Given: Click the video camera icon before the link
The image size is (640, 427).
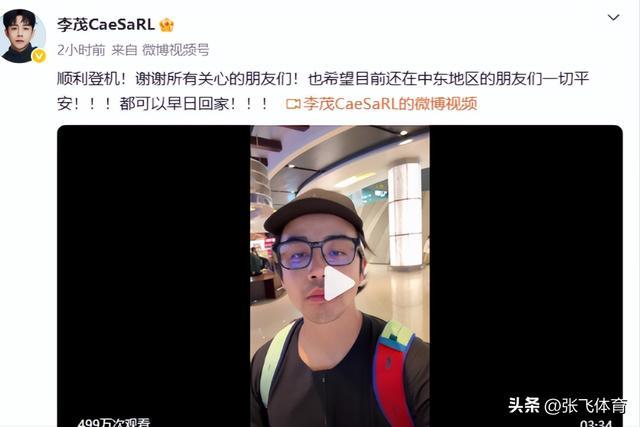Looking at the screenshot, I should [x=293, y=105].
